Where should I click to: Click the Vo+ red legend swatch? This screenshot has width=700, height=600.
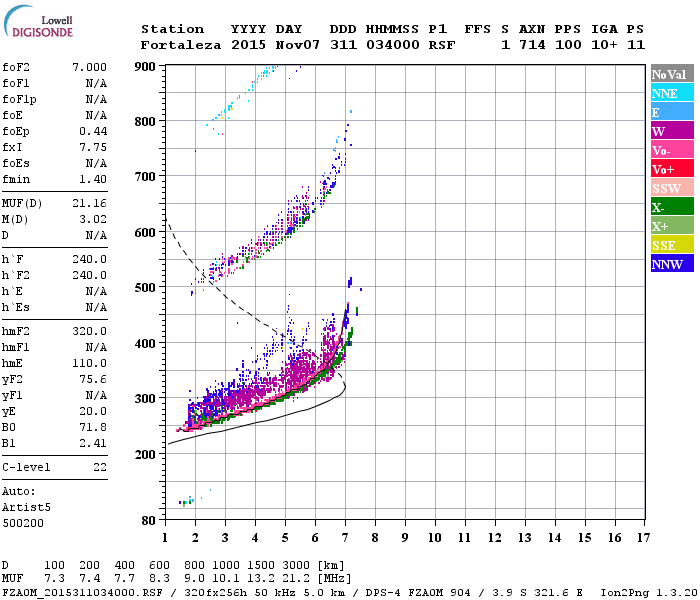tap(672, 169)
